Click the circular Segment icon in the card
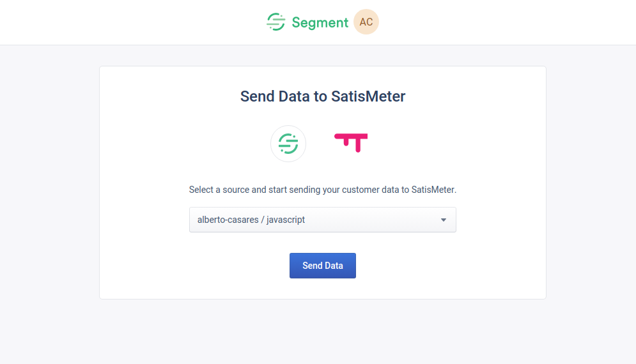 click(288, 144)
